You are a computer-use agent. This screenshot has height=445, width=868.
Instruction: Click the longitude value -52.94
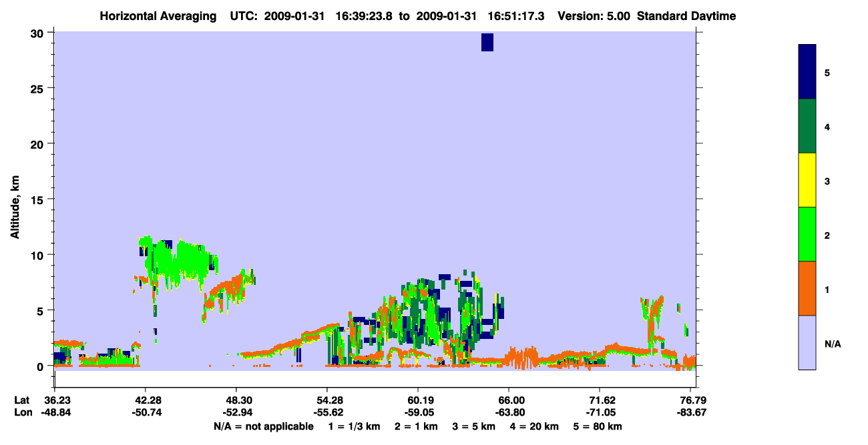236,412
